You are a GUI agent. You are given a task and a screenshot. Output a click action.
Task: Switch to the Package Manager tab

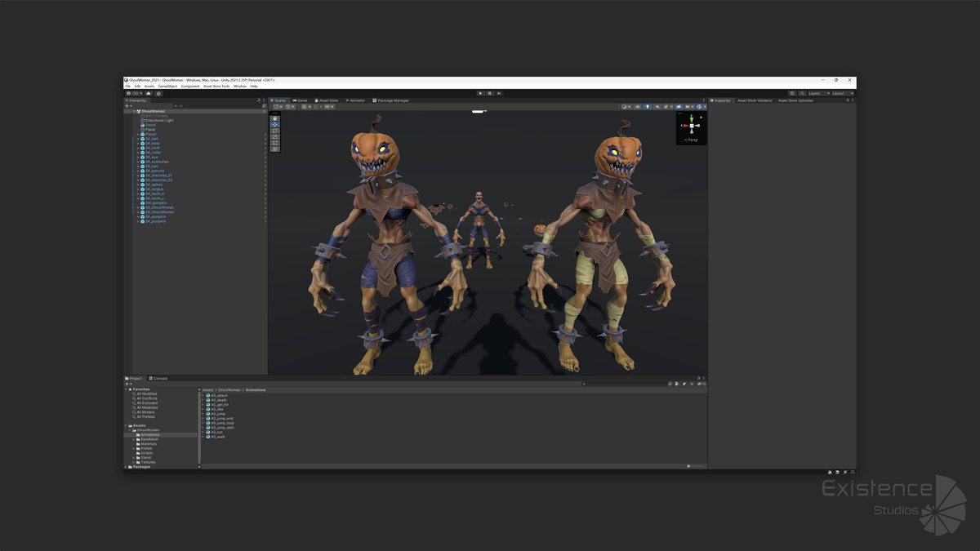pyautogui.click(x=391, y=100)
